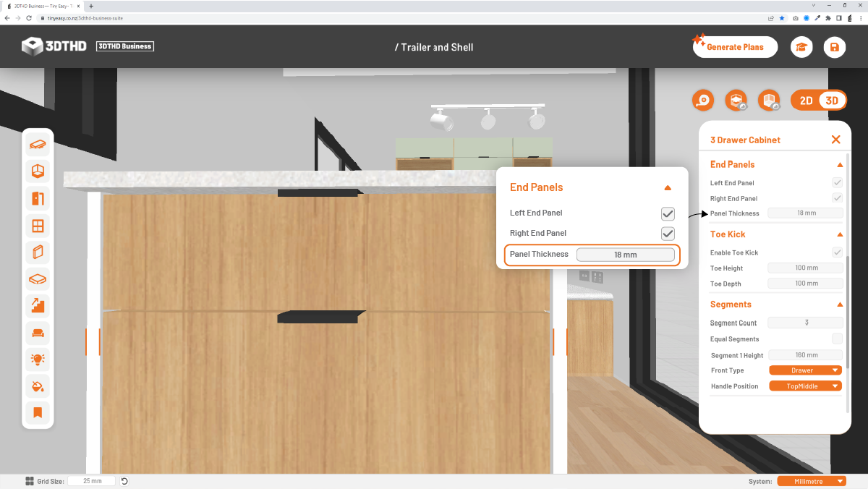Open the floor/loft platform tool in sidebar
This screenshot has height=489, width=868.
(38, 278)
